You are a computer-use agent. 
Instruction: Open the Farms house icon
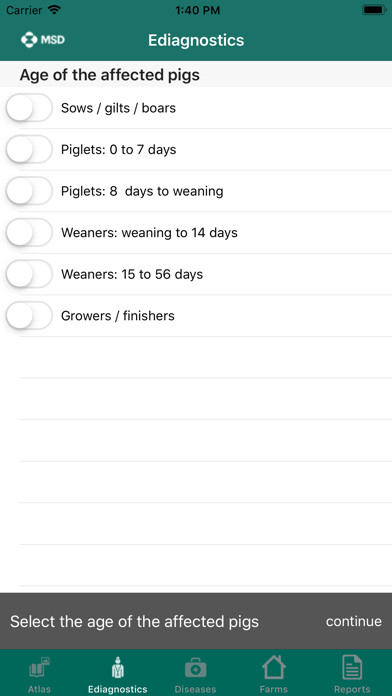tap(273, 667)
